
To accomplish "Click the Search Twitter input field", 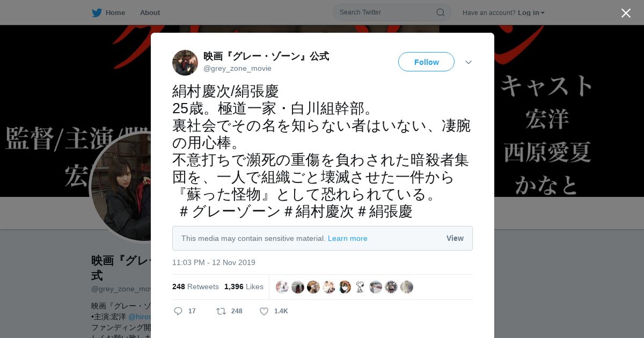I will coord(392,12).
